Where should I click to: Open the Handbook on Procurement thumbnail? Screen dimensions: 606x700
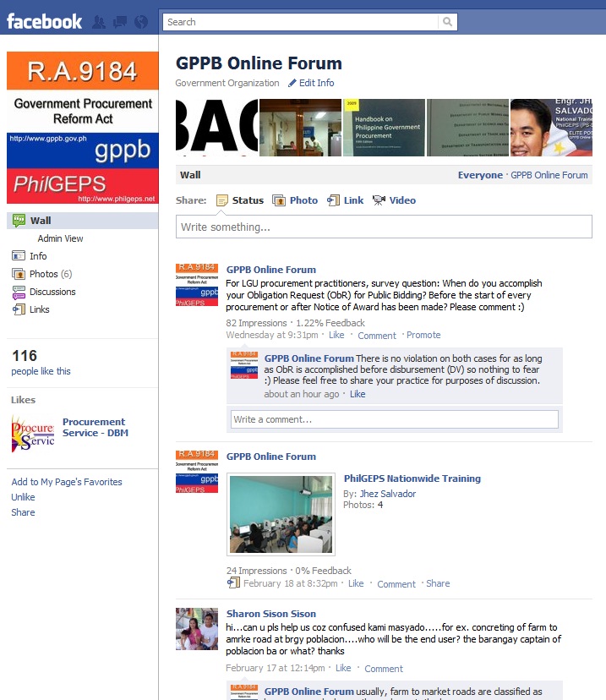point(385,128)
